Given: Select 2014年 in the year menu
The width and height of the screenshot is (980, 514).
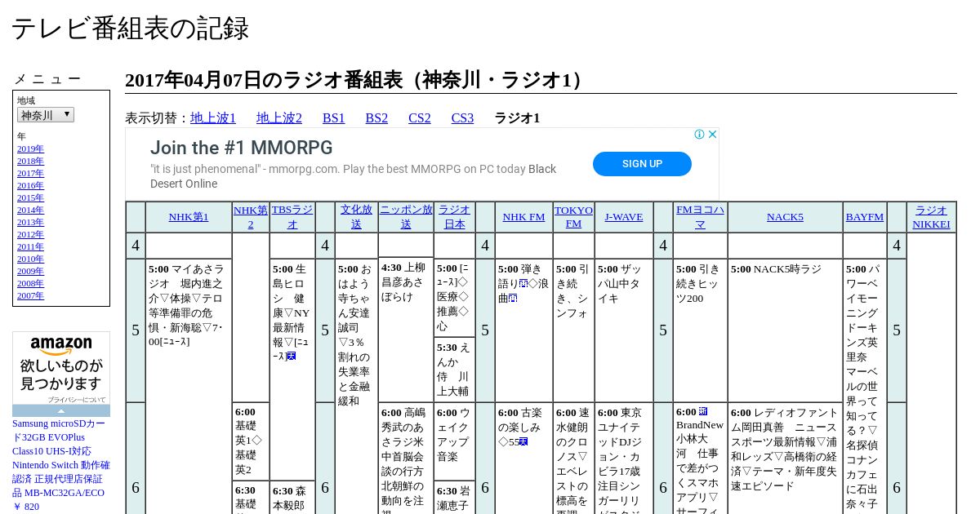Looking at the screenshot, I should [30, 210].
